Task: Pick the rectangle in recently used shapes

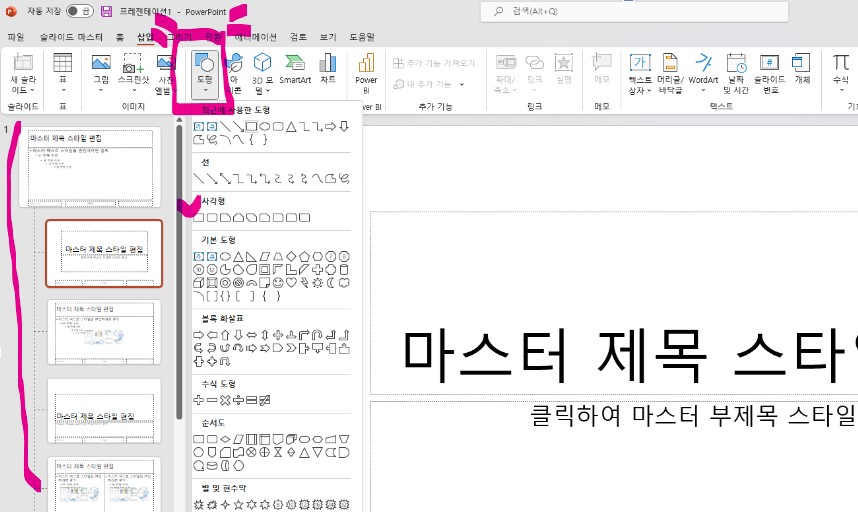Action: click(x=251, y=126)
